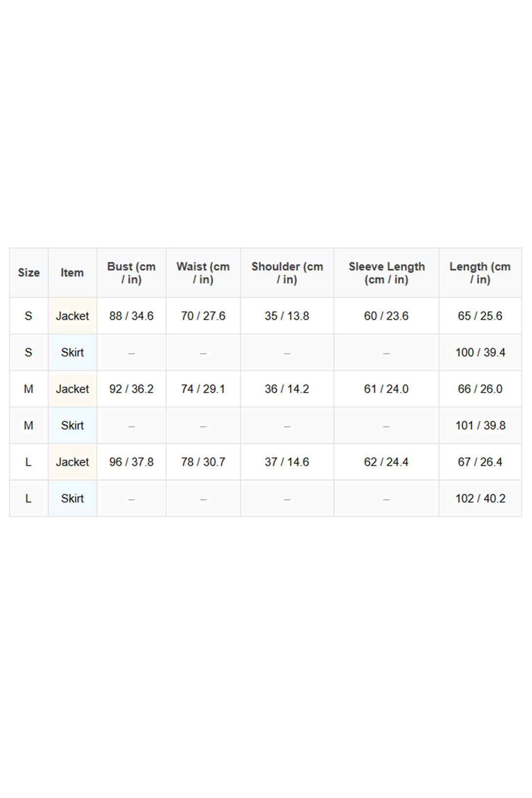Select the 92 / 36.2 bust cell
532x798 pixels.
(132, 389)
